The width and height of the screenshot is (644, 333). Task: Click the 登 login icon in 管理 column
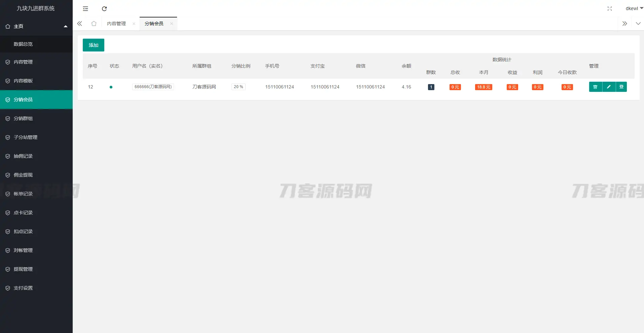coord(621,87)
